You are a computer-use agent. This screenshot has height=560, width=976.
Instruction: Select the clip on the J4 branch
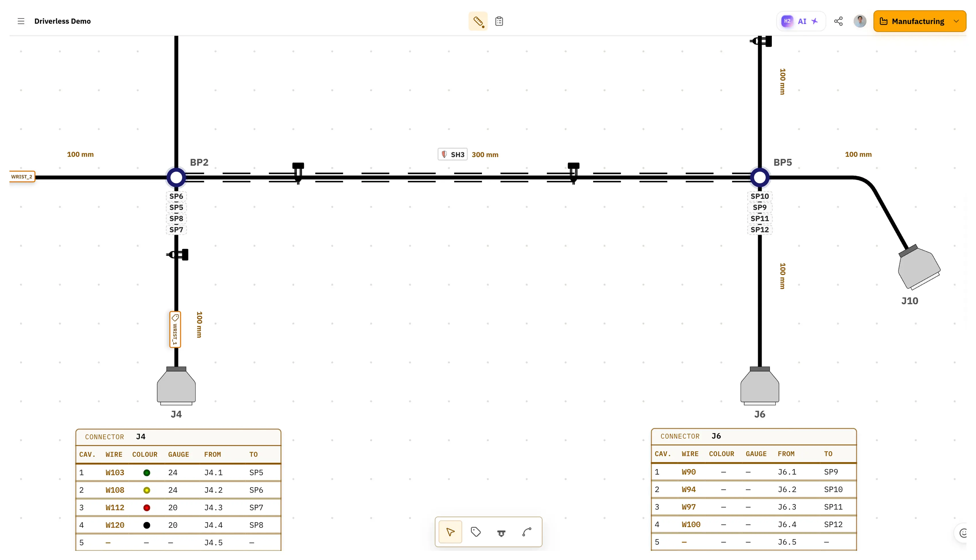[177, 254]
